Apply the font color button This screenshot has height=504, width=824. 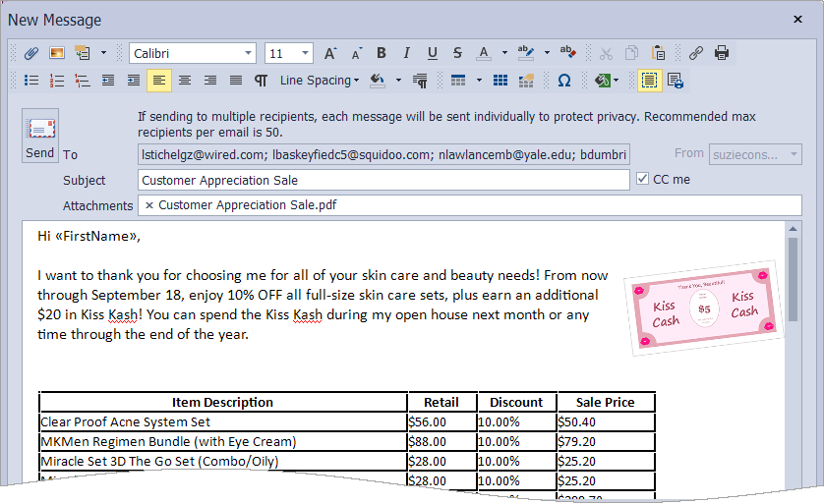coord(484,53)
